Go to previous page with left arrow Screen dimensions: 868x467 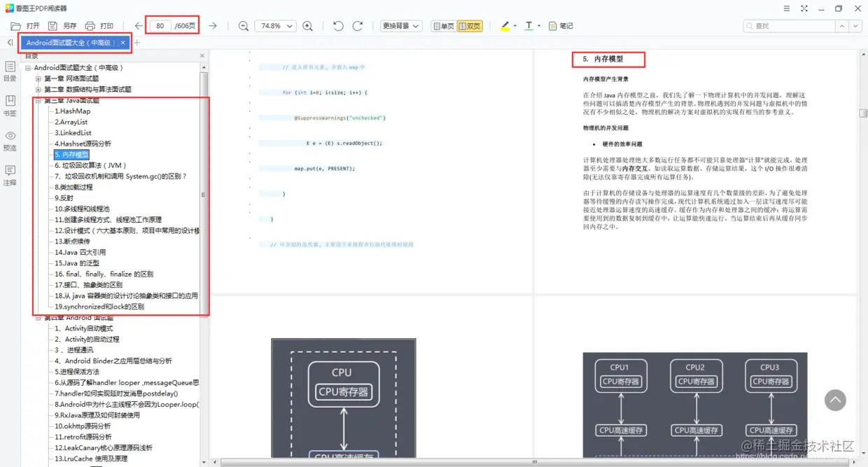click(x=139, y=26)
